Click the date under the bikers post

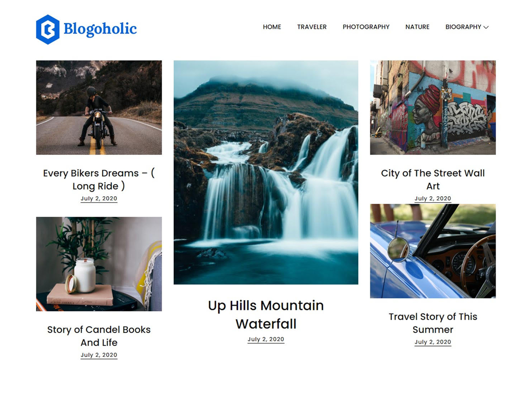coord(99,198)
